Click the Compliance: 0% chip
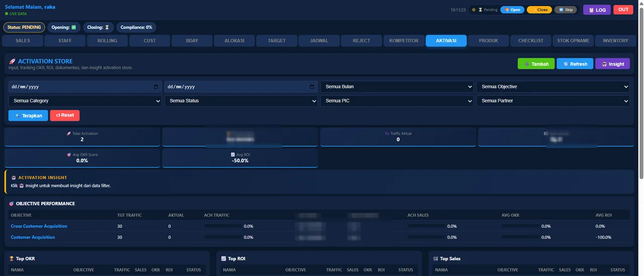 (x=136, y=27)
